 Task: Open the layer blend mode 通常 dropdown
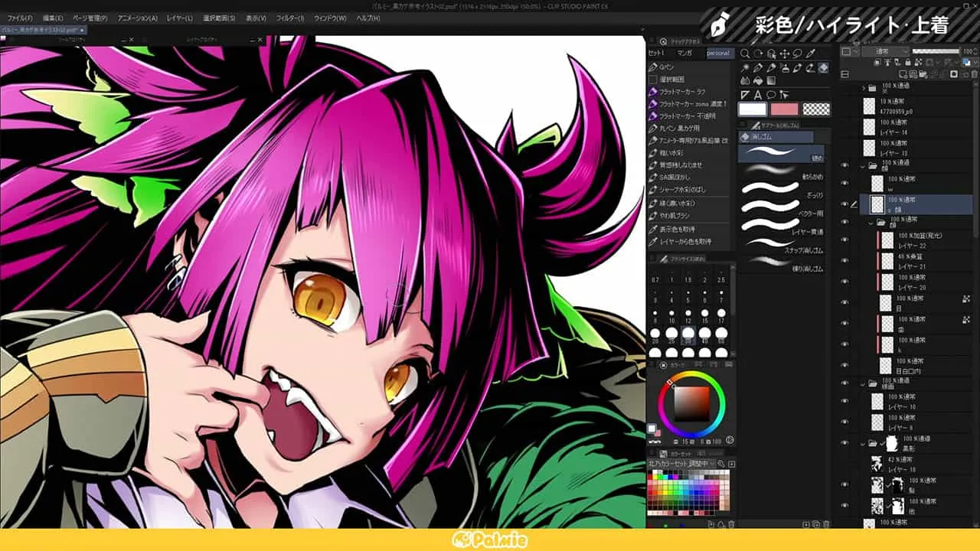pos(888,51)
